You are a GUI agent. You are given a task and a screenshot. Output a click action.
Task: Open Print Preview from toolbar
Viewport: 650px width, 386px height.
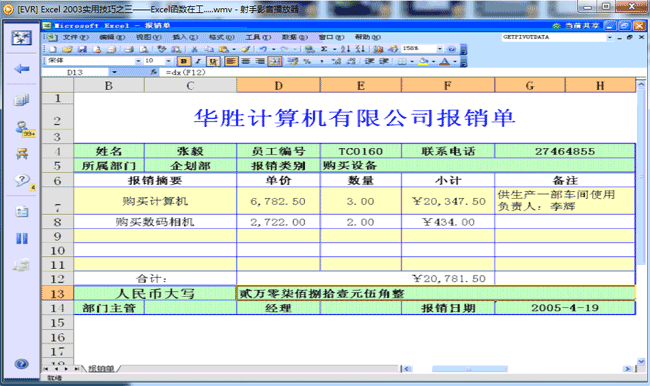click(143, 49)
